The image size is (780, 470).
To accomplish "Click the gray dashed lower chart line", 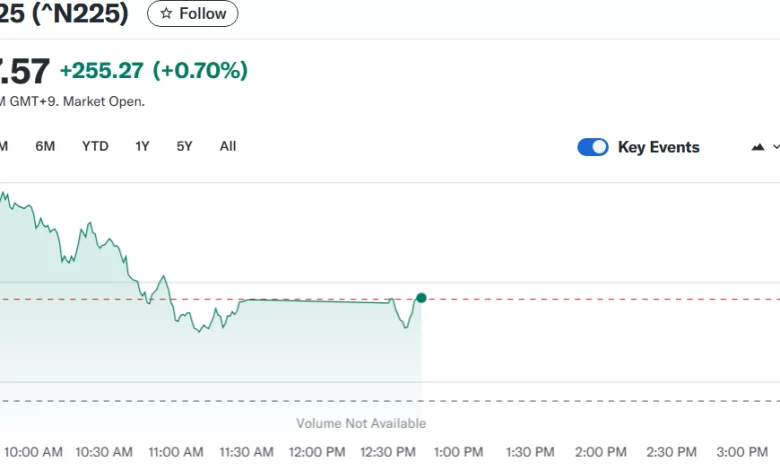I will point(600,401).
